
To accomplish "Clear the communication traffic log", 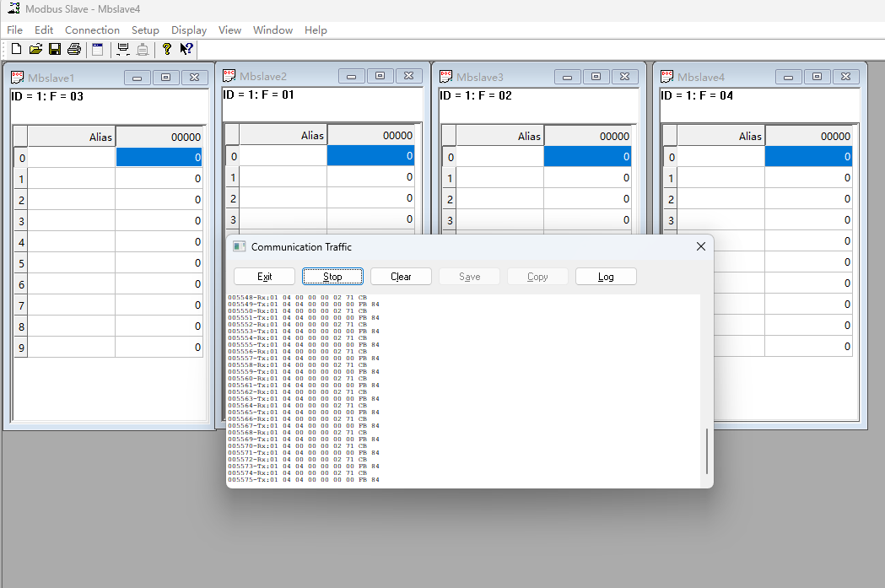I will pos(402,277).
